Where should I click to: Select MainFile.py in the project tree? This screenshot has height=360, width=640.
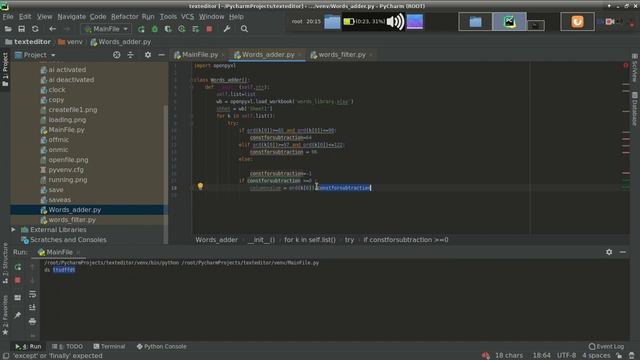coord(66,130)
